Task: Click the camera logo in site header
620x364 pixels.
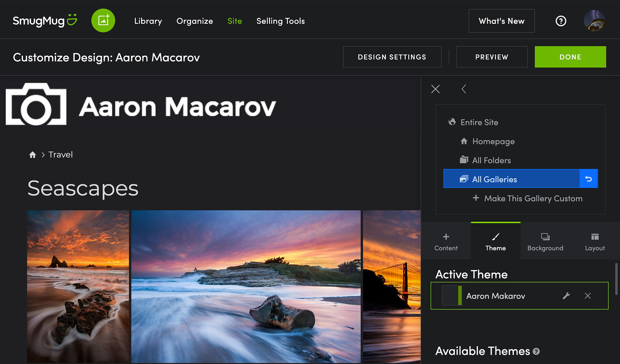Action: [36, 104]
